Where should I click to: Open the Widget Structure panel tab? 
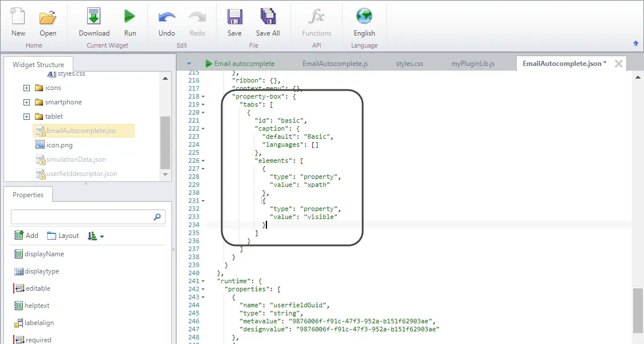38,65
